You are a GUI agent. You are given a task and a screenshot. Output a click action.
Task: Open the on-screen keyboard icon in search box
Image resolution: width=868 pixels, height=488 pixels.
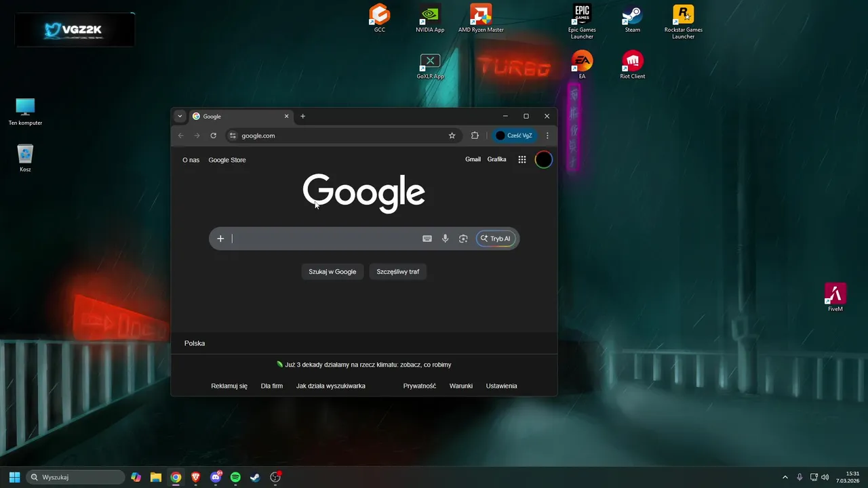coord(427,239)
